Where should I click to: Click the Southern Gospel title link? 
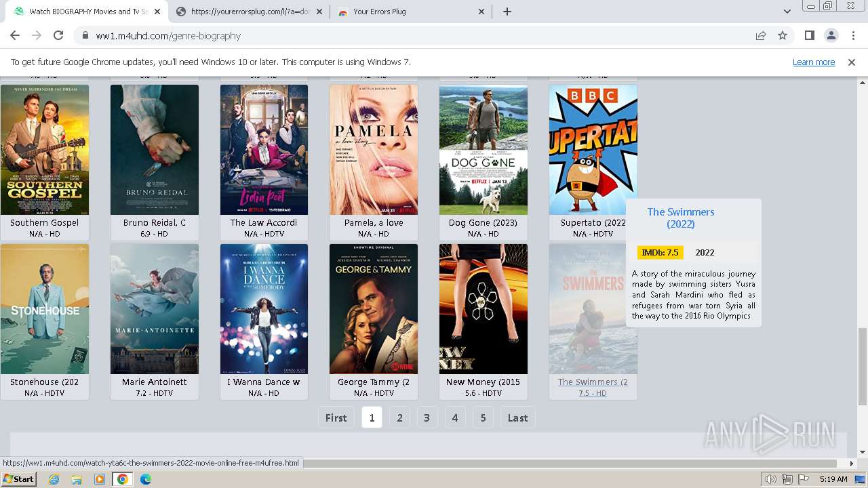[45, 222]
